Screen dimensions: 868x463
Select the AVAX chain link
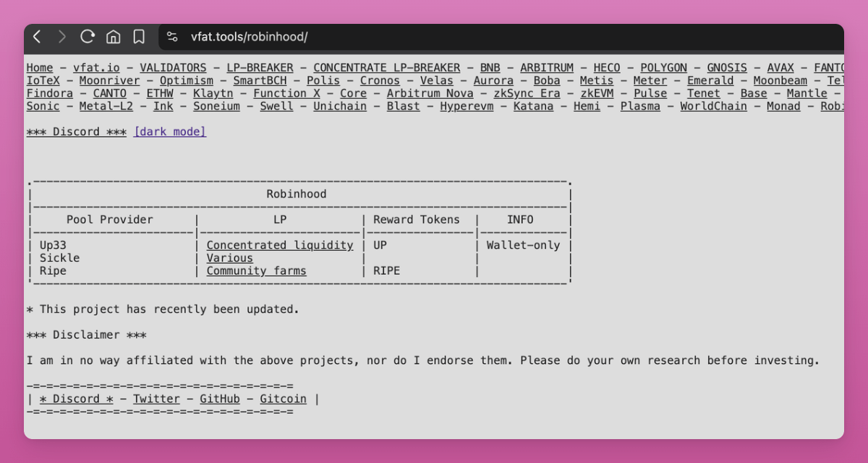tap(780, 68)
